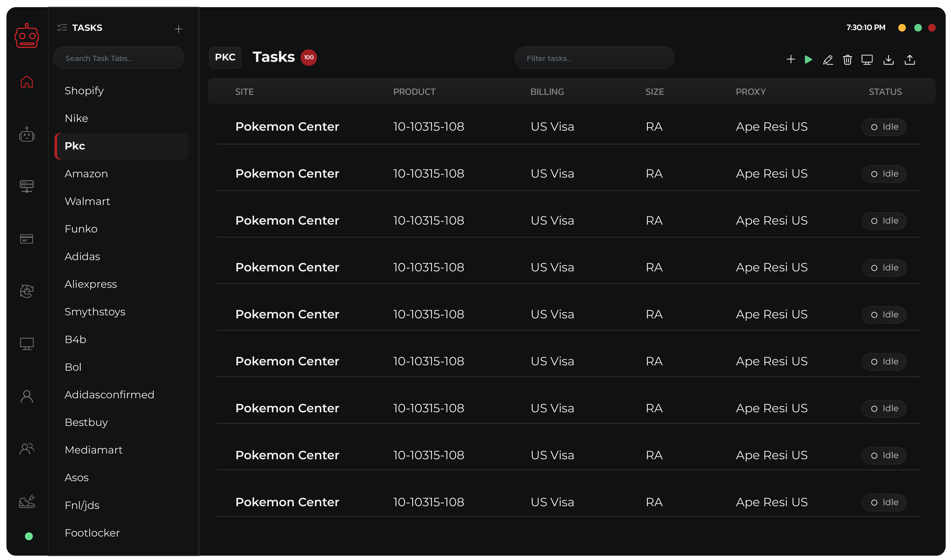Select the Shopify task tab
Image resolution: width=951 pixels, height=560 pixels.
(84, 91)
